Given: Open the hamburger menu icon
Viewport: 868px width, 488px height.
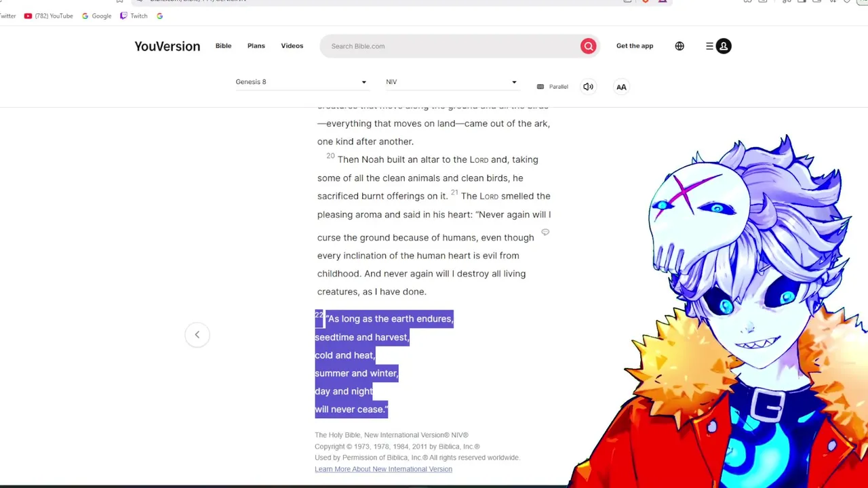Looking at the screenshot, I should 709,46.
